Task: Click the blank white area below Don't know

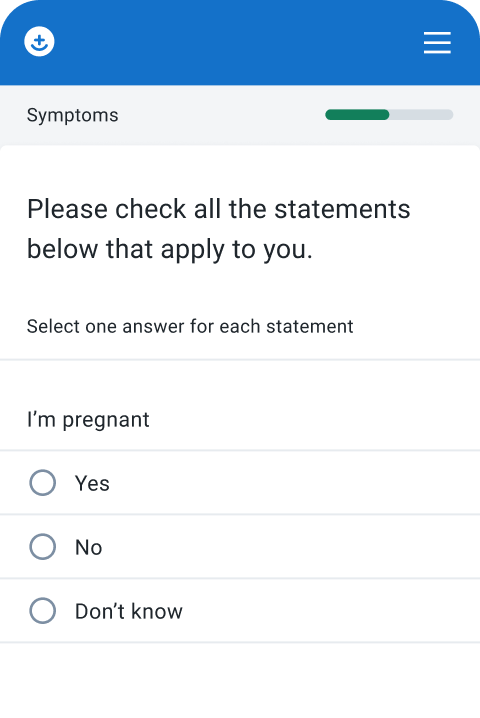Action: pos(240,680)
